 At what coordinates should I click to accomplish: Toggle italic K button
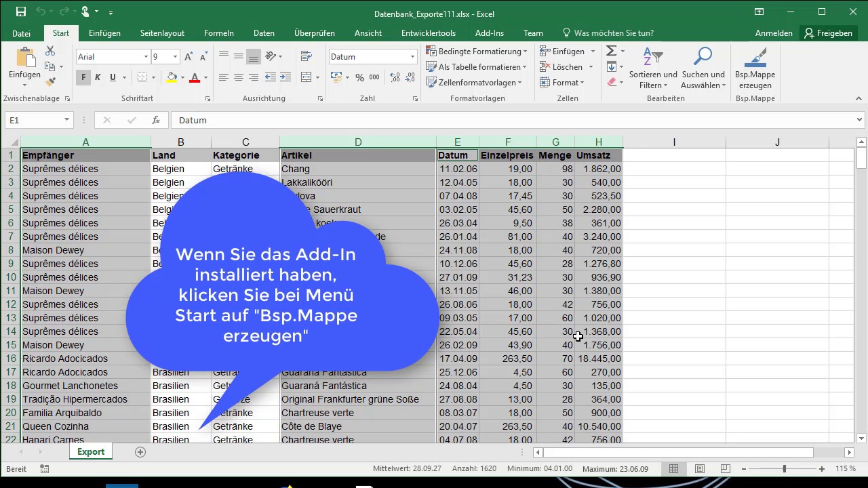point(98,77)
